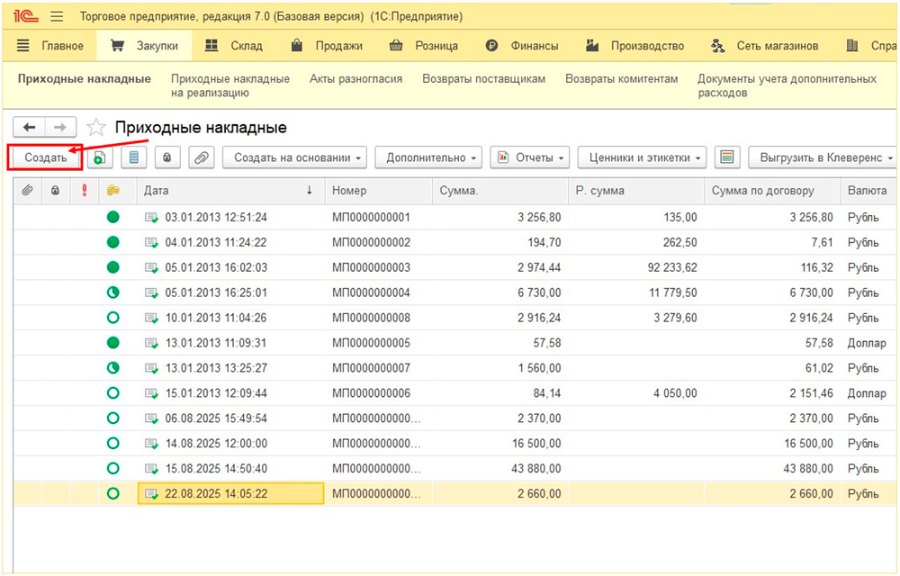Click the paperclip attachments toolbar icon

201,157
